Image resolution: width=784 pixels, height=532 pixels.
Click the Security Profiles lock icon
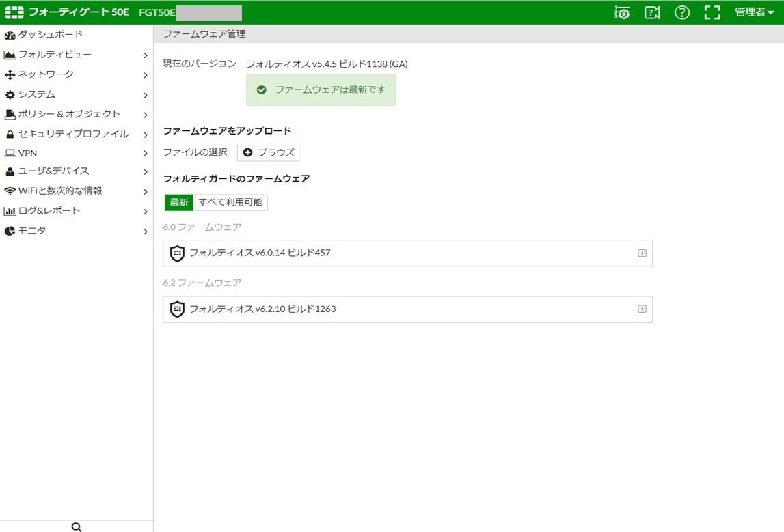pos(10,135)
